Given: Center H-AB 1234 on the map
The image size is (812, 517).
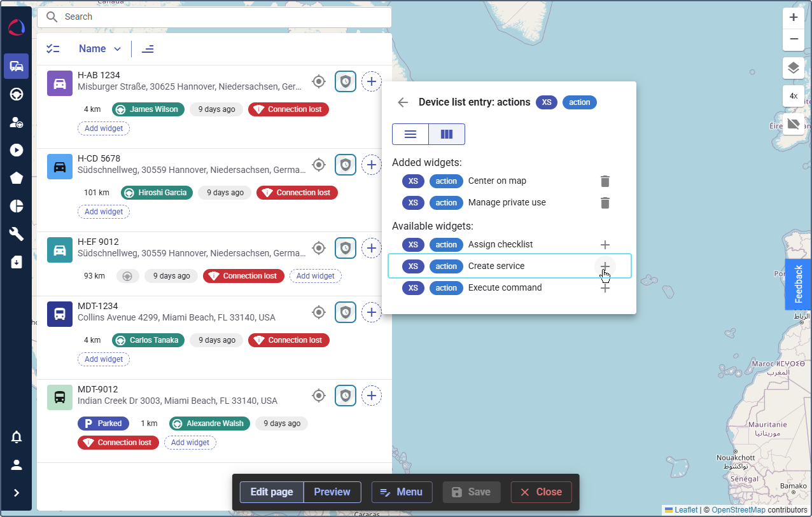Looking at the screenshot, I should point(319,81).
